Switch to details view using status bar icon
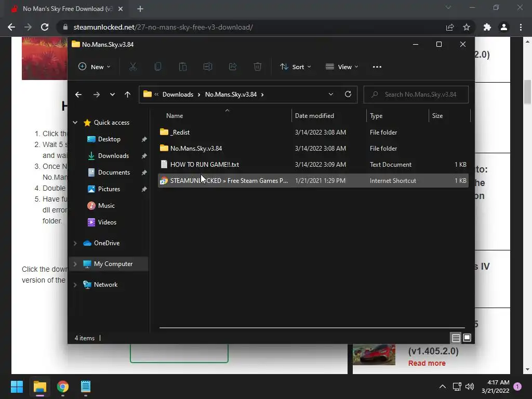Viewport: 532px width, 399px height. 456,338
